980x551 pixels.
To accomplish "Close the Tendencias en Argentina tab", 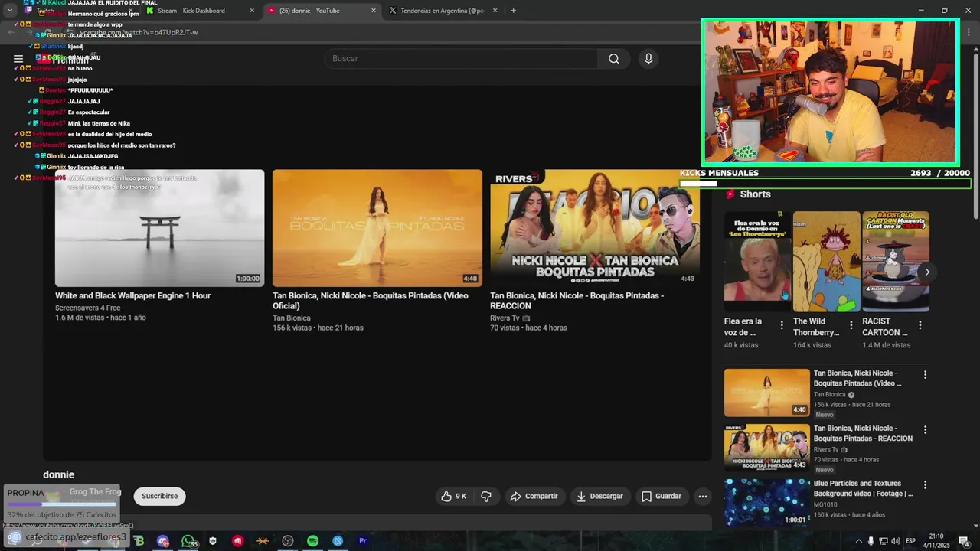I will (495, 11).
